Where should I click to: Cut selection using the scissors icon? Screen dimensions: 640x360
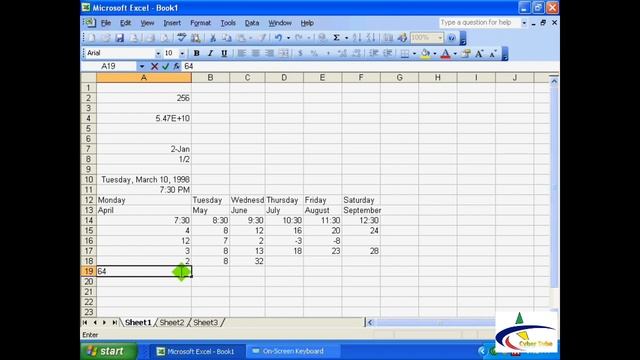[x=213, y=38]
